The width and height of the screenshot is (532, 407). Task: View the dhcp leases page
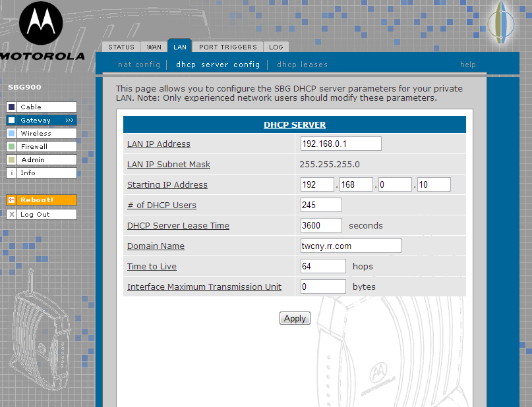tap(302, 65)
